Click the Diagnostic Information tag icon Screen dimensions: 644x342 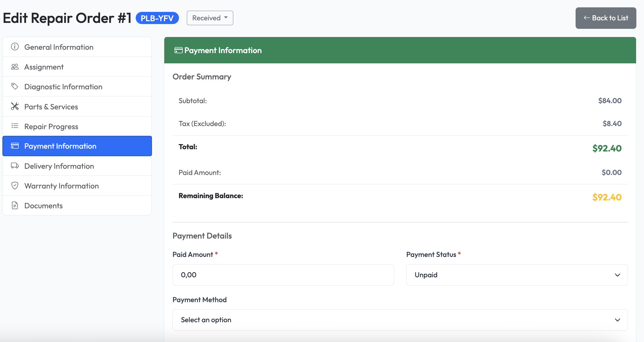[x=15, y=86]
